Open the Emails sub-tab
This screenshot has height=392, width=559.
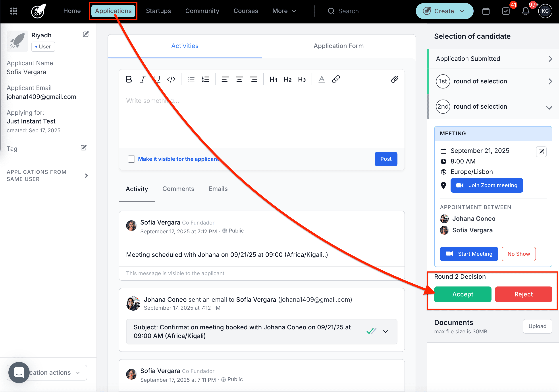(218, 189)
